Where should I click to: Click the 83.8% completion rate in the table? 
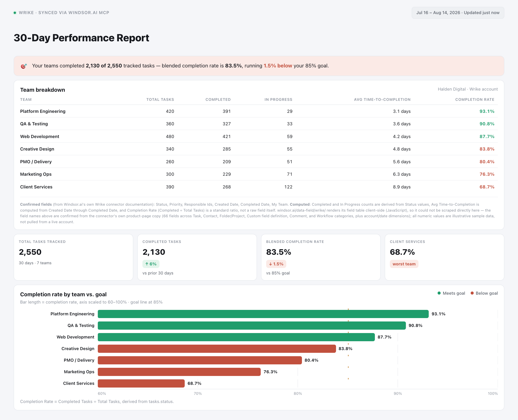click(487, 149)
